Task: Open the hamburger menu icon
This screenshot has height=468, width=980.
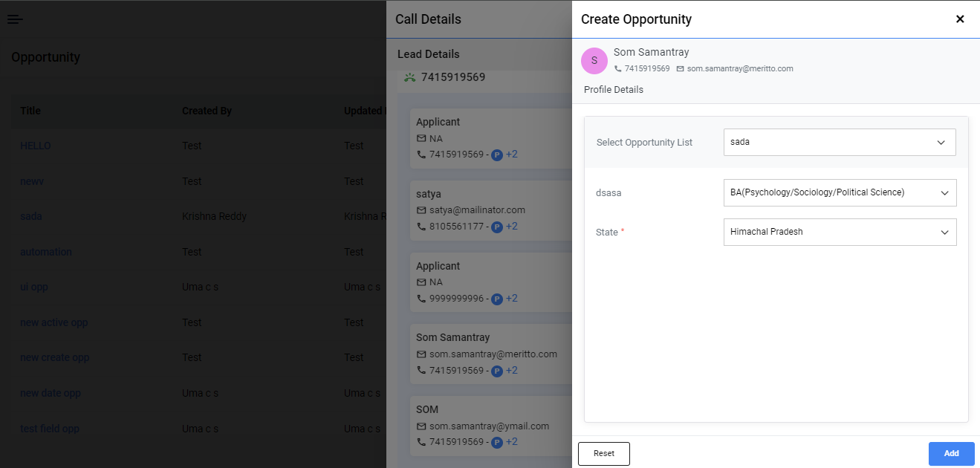Action: 15,19
